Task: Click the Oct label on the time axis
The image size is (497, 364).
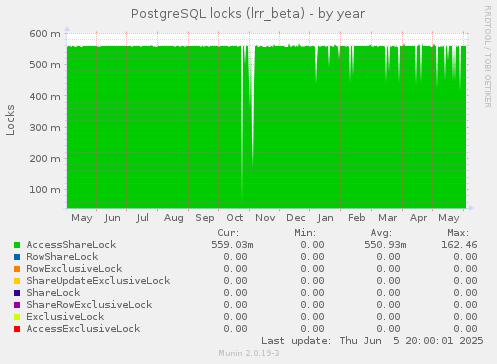Action: (x=235, y=218)
